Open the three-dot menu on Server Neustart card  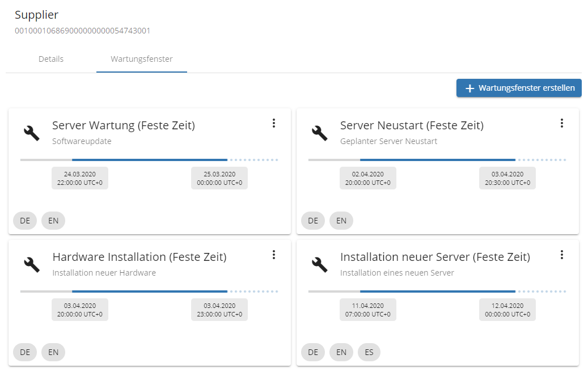click(562, 124)
